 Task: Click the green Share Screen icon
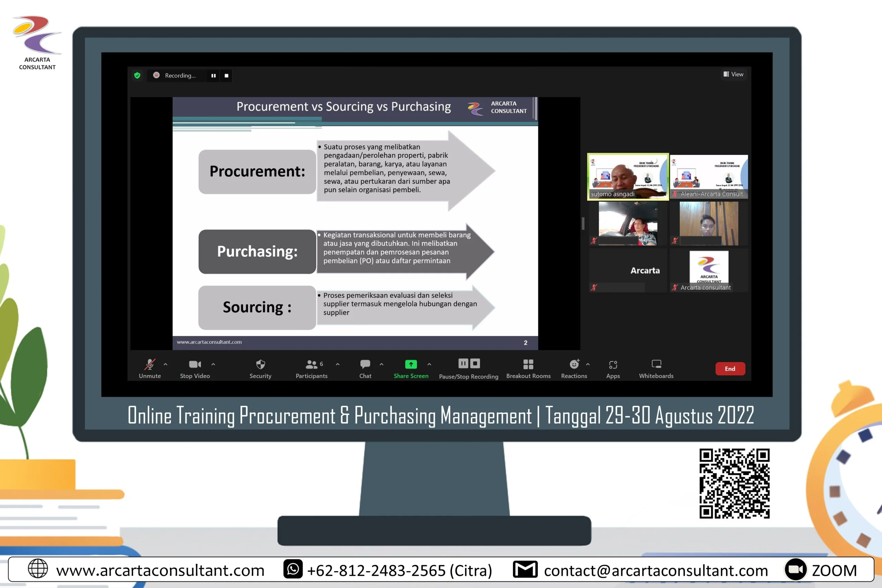411,364
